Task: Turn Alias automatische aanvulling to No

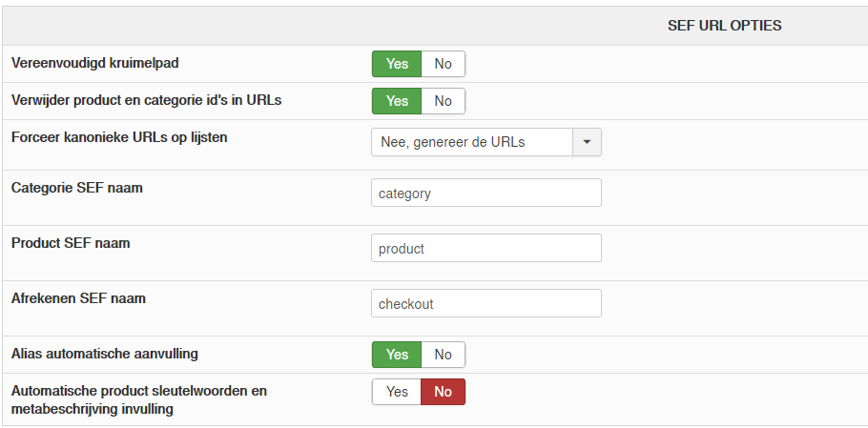Action: tap(443, 355)
